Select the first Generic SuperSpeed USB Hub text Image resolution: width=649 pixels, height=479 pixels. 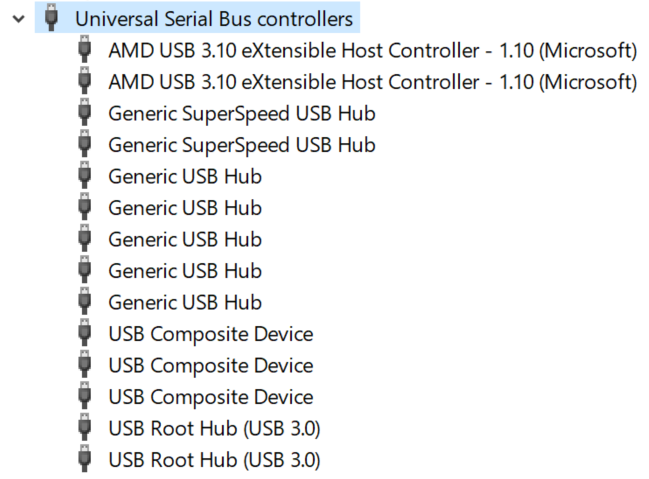click(241, 113)
